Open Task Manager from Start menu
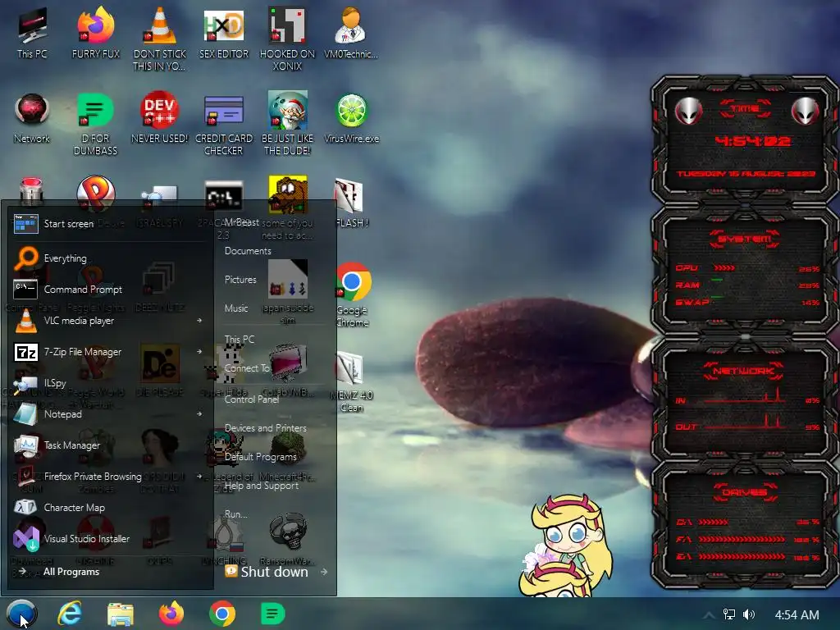The width and height of the screenshot is (840, 630). (x=107, y=445)
